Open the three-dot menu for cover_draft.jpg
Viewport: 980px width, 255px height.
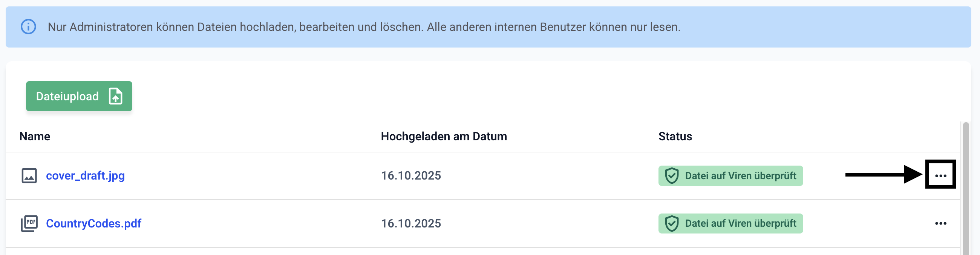click(x=940, y=175)
